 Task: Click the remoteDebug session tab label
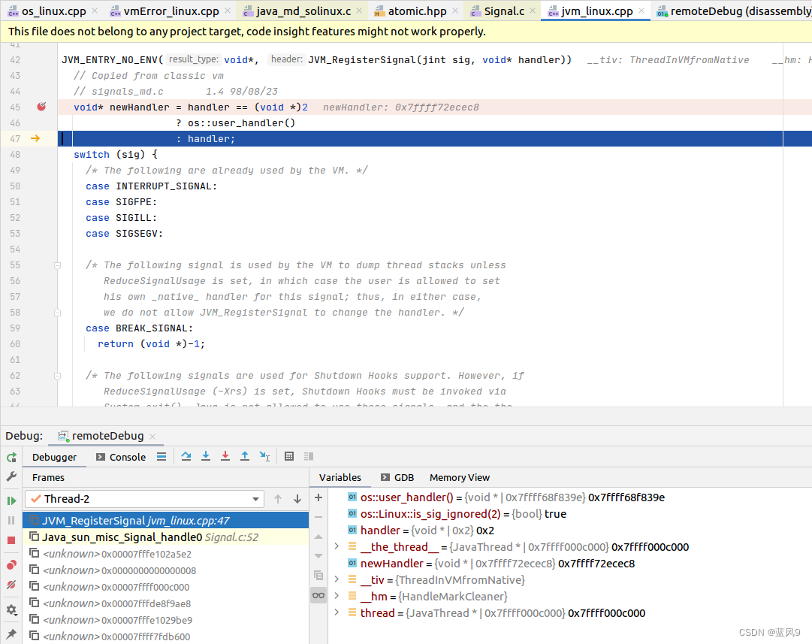point(107,436)
